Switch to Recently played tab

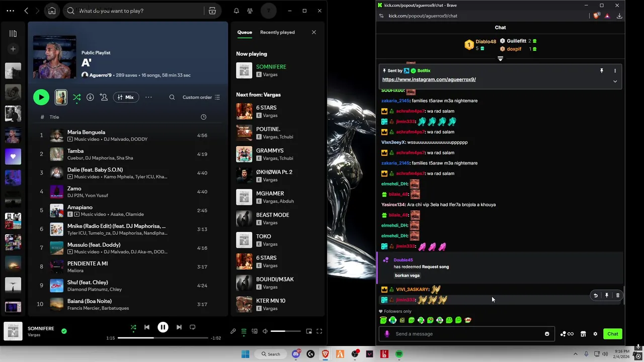click(x=277, y=32)
